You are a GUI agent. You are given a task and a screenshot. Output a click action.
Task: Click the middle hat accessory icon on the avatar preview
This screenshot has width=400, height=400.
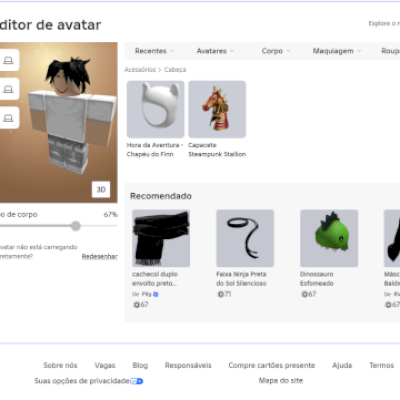pos(8,89)
